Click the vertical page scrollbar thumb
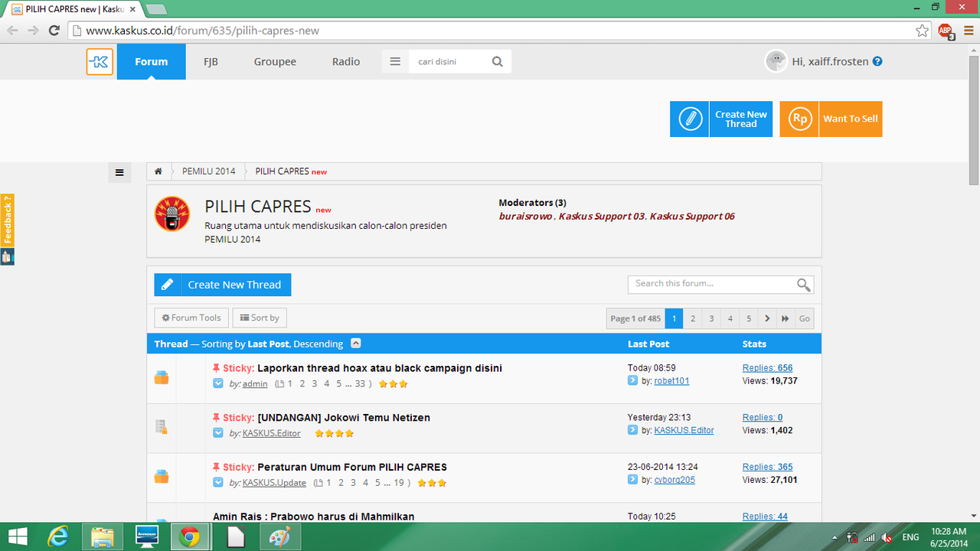 pos(974,119)
